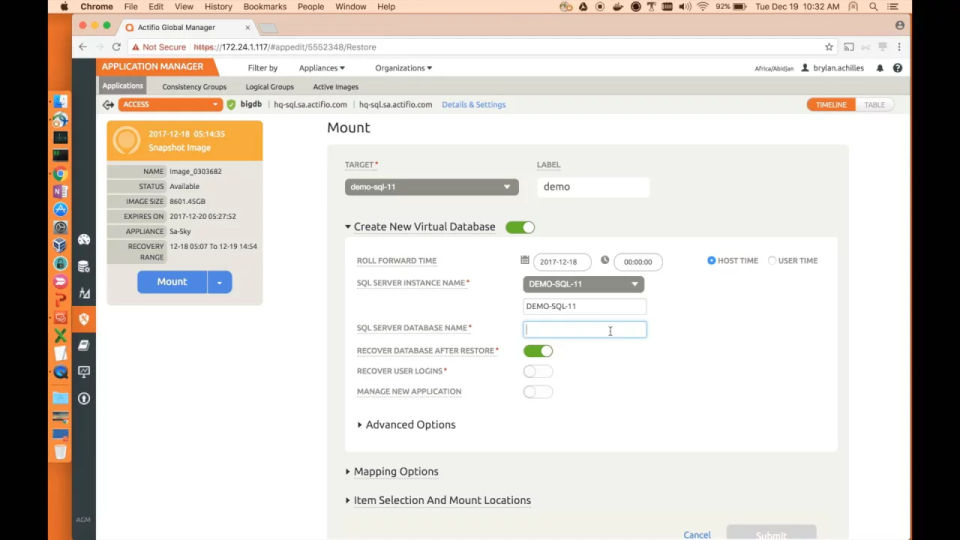This screenshot has height=540, width=960.
Task: Open the Details & Settings link
Action: tap(474, 105)
